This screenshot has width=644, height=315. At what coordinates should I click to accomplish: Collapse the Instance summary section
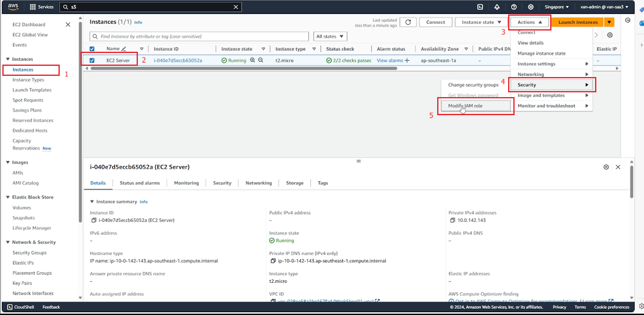[92, 201]
